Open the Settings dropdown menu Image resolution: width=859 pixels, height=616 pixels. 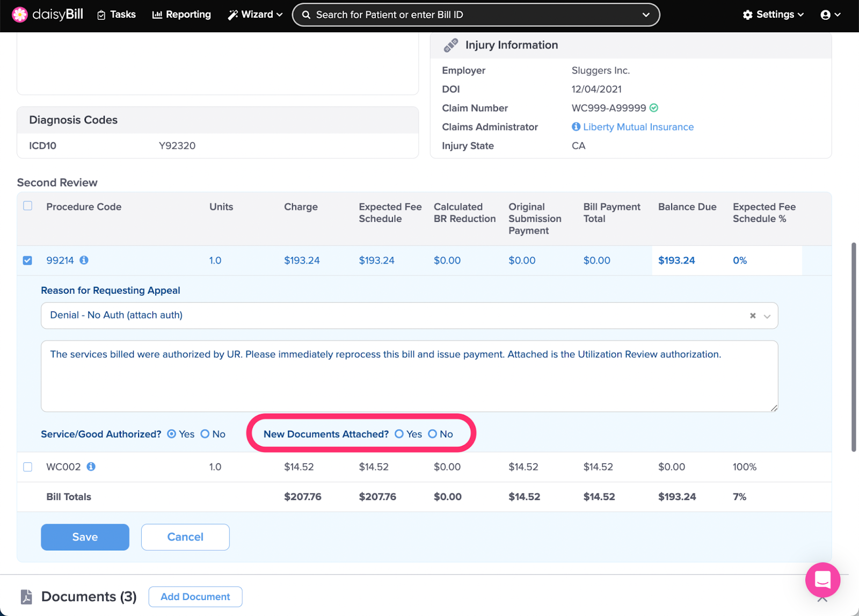(773, 15)
